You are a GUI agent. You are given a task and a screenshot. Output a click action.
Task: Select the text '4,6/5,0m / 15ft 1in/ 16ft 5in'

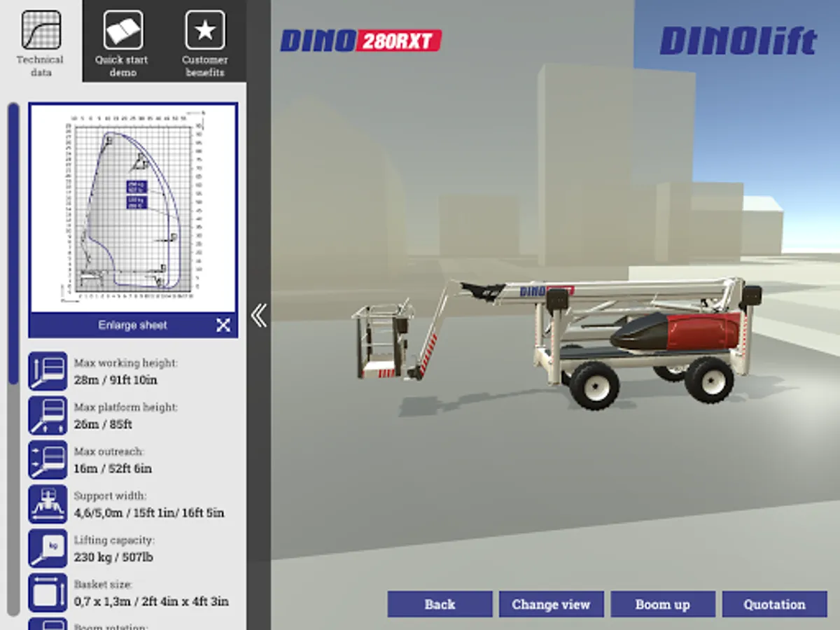(x=149, y=513)
